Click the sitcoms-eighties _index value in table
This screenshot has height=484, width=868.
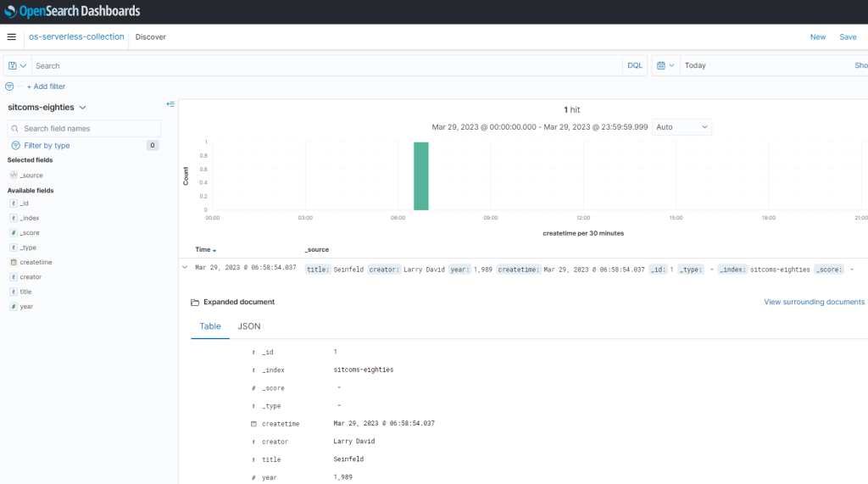click(364, 370)
